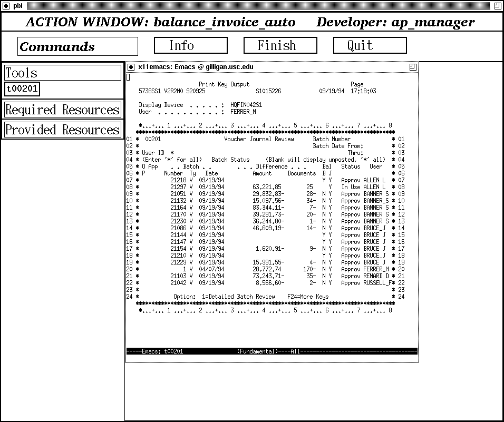Click the Voucher Journal Review title
This screenshot has height=422, width=504.
[259, 139]
